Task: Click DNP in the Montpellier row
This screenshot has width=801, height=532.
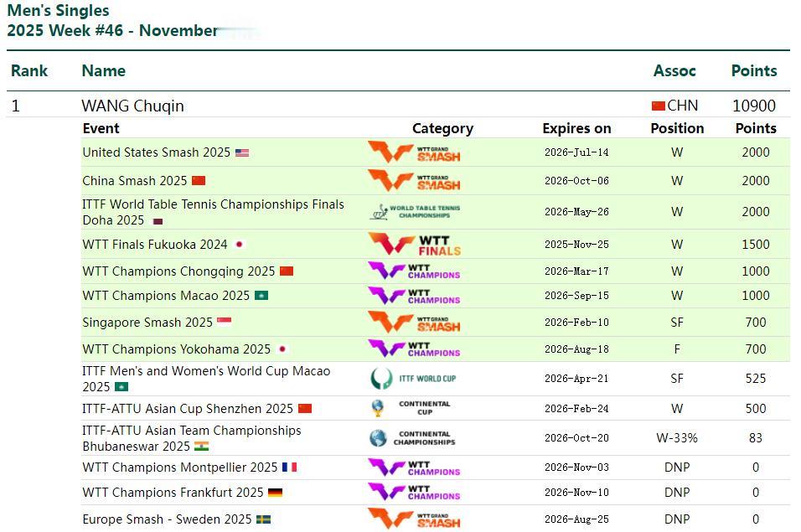Action: click(x=677, y=467)
